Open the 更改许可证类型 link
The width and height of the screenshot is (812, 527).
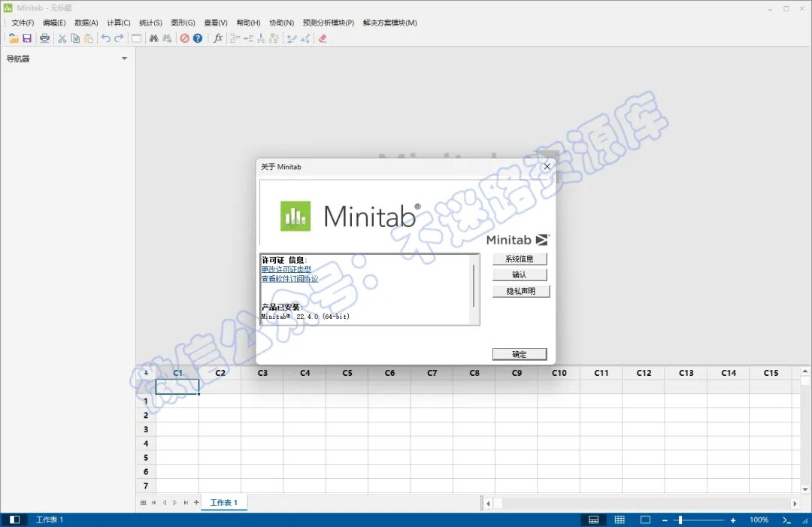tap(286, 269)
